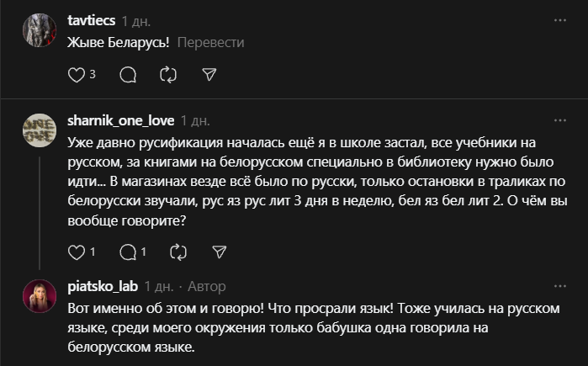The image size is (588, 366).
Task: Open the sharnik_one_love username link
Action: tap(119, 119)
